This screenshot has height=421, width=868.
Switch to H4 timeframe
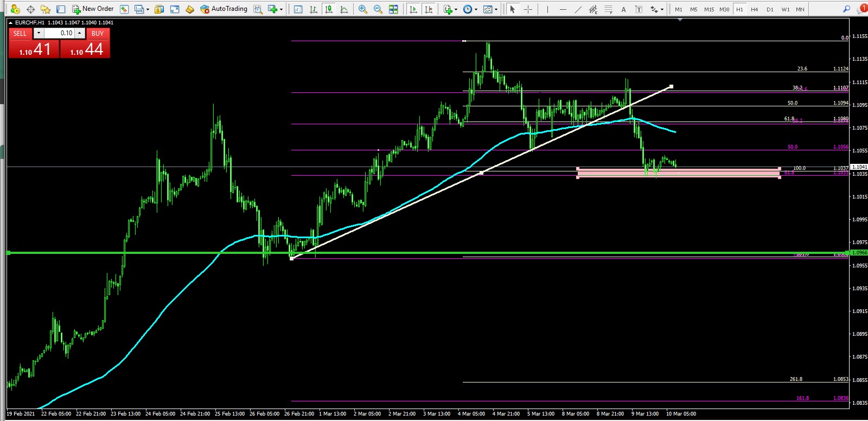click(755, 9)
